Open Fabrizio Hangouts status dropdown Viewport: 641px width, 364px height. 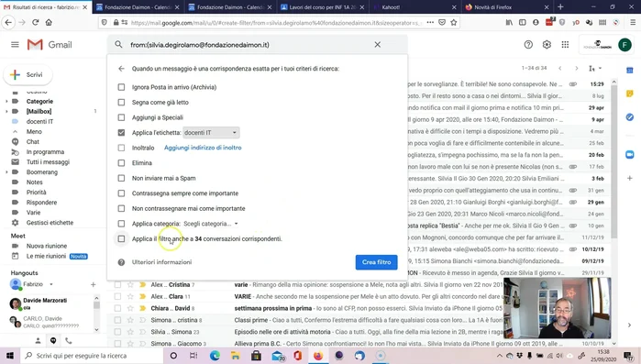51,284
